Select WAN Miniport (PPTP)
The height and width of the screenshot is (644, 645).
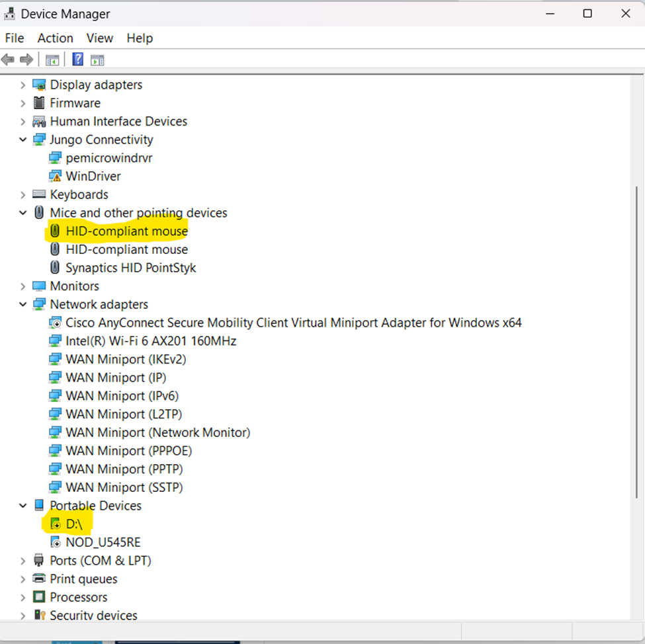pos(124,469)
